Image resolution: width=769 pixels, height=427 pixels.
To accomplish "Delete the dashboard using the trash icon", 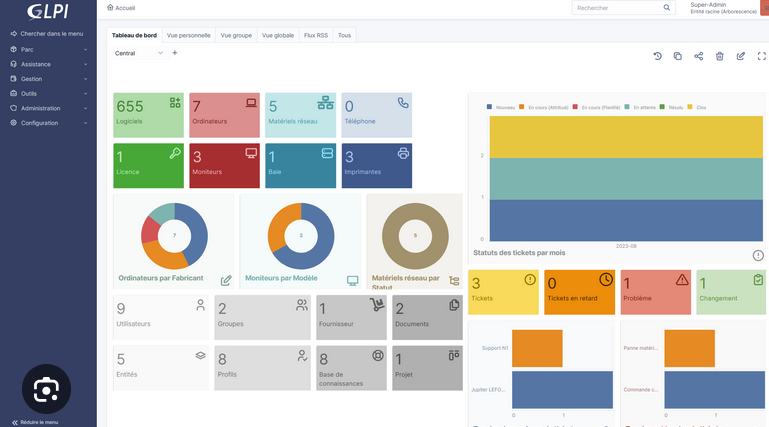I will click(x=720, y=56).
